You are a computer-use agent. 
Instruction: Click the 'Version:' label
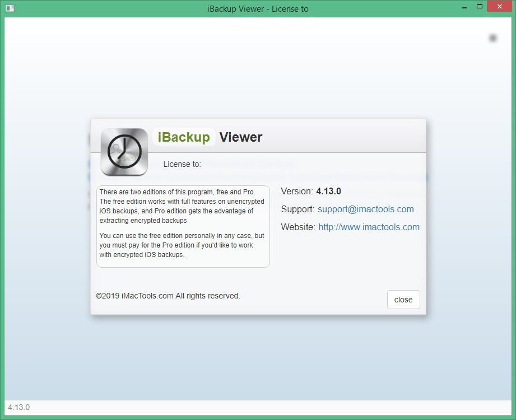[297, 191]
